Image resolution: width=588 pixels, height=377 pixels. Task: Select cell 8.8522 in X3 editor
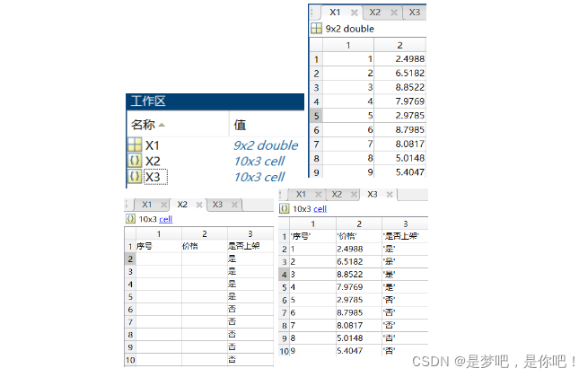tap(359, 275)
